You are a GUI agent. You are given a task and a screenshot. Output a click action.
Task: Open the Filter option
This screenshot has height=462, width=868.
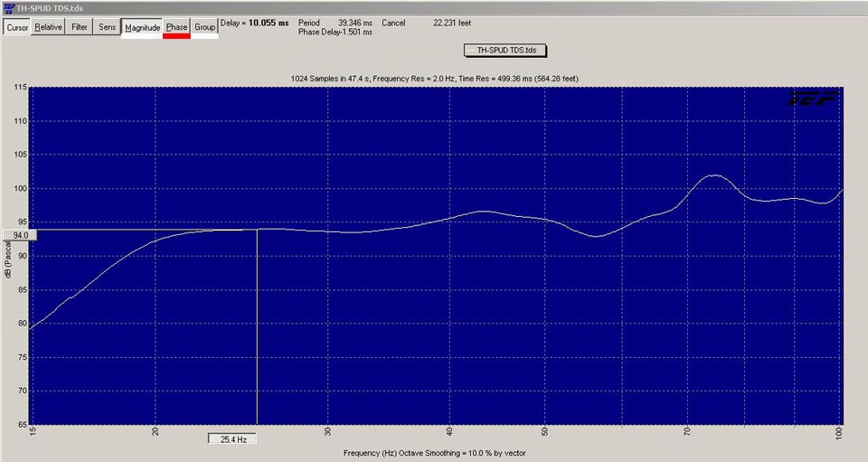pos(80,27)
